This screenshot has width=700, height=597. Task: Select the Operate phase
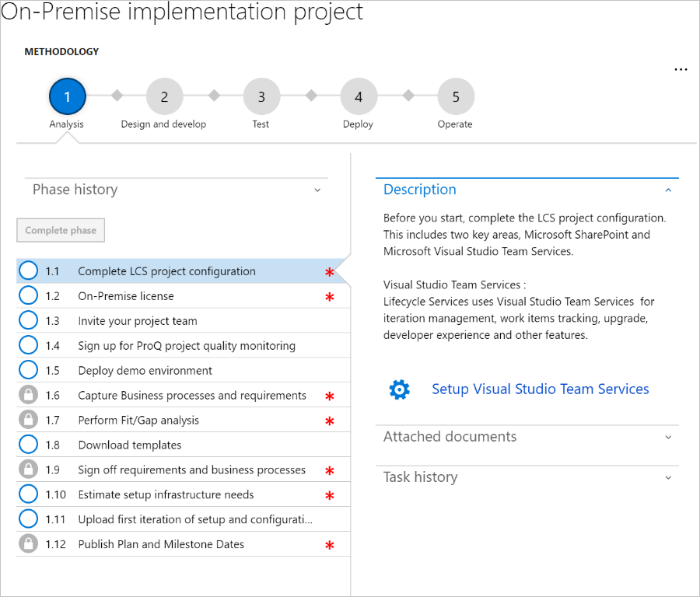click(x=455, y=96)
